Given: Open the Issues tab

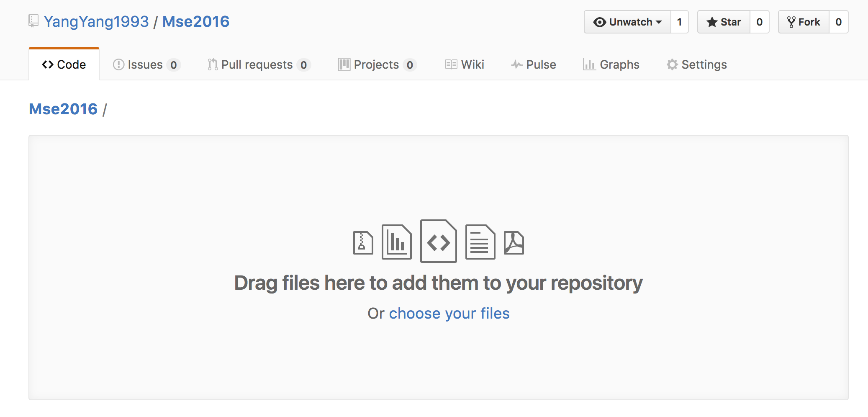Looking at the screenshot, I should pos(146,64).
